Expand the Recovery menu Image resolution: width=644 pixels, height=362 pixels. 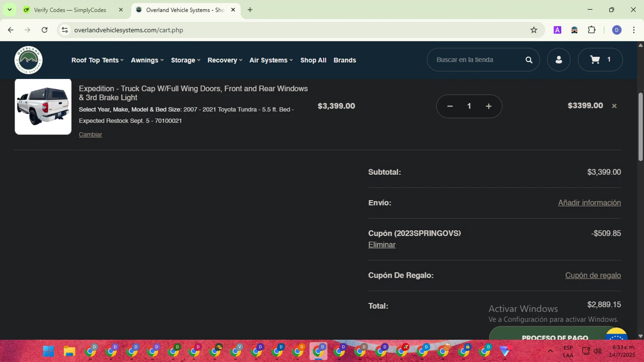coord(225,60)
